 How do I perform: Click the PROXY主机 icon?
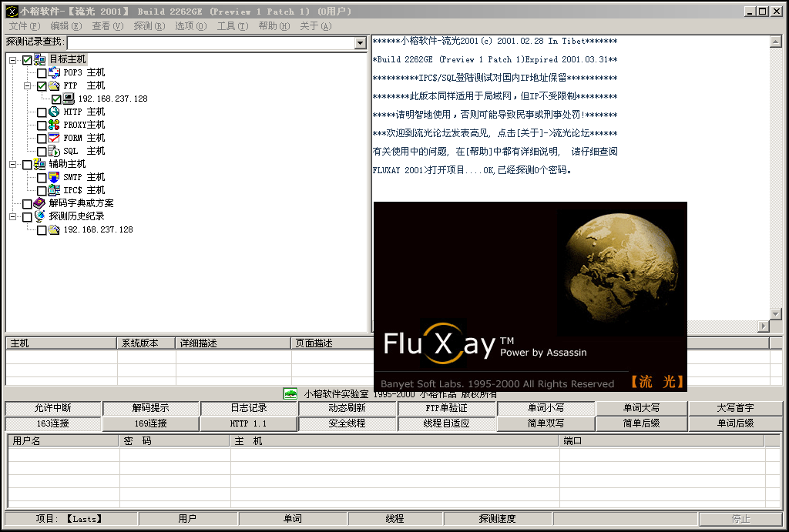point(55,125)
